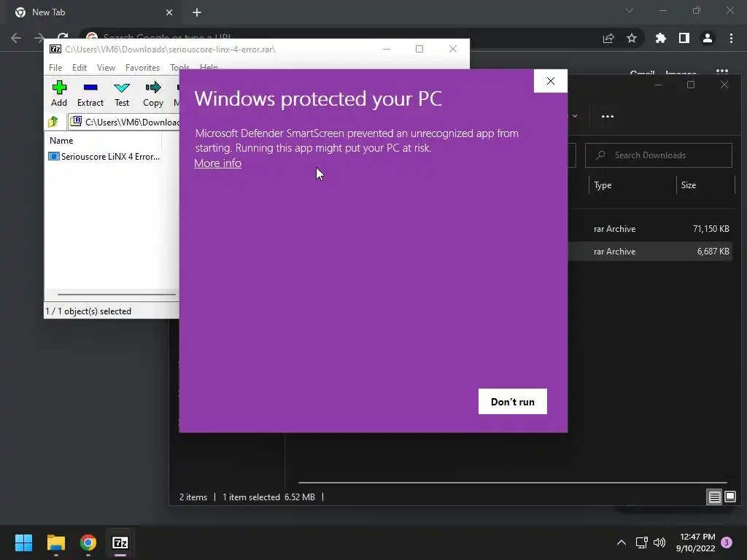Open File Explorer from the taskbar
This screenshot has width=747, height=560.
click(x=55, y=542)
